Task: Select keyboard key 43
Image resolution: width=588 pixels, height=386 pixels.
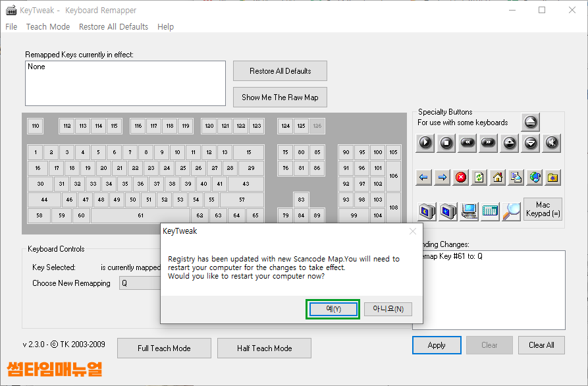Action: pos(246,184)
